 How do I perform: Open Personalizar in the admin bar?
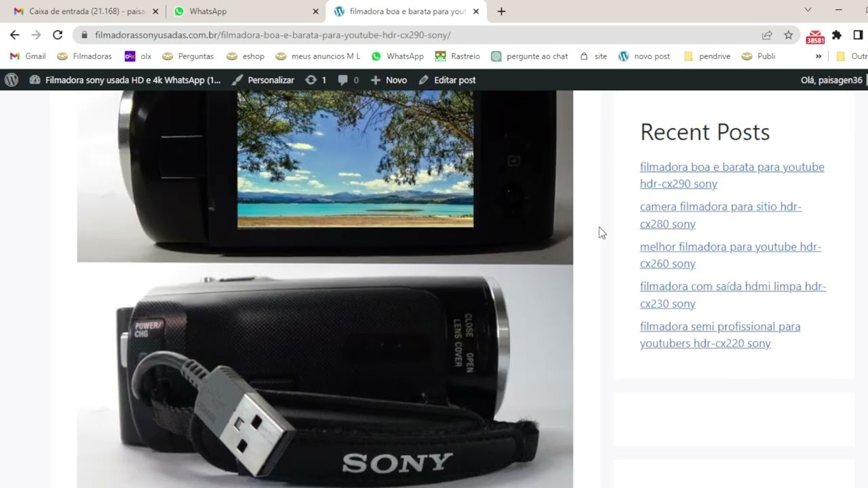click(263, 80)
